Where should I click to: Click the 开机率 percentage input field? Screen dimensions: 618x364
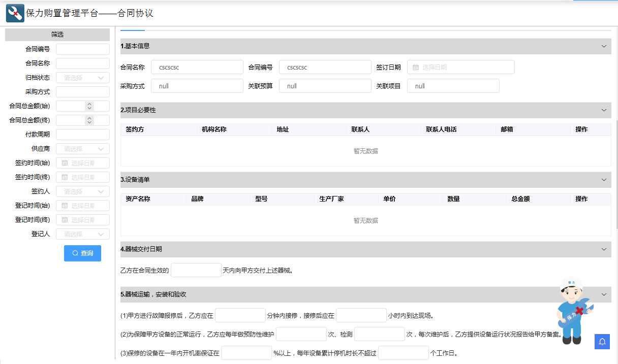[246, 353]
